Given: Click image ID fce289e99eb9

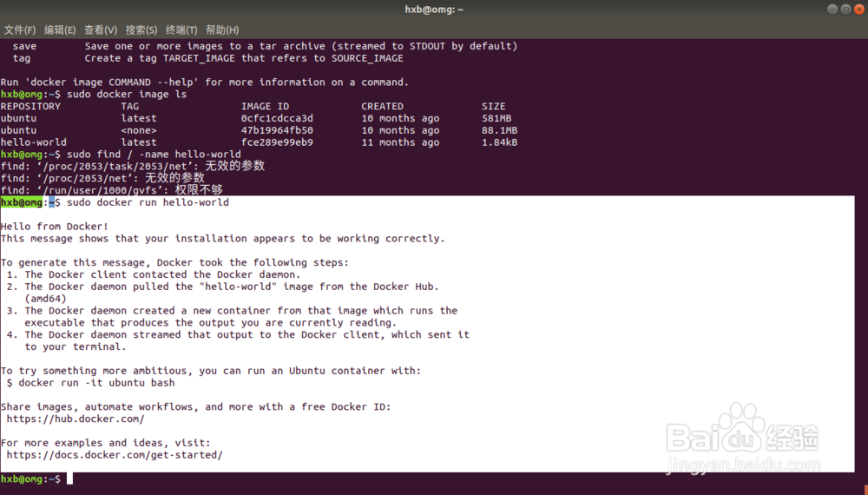Looking at the screenshot, I should [x=277, y=142].
